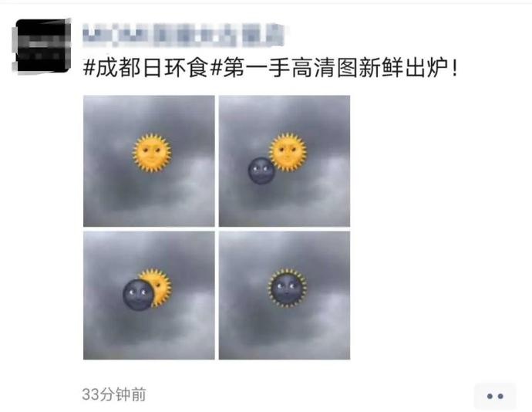View the third photo with partial eclipse
Screen dimensions: 532x412
149,295
